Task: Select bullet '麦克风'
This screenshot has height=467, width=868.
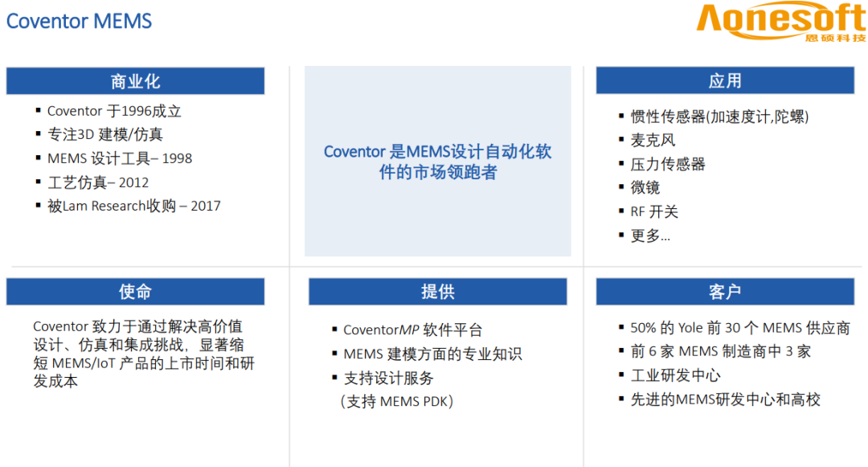Action: pyautogui.click(x=653, y=141)
